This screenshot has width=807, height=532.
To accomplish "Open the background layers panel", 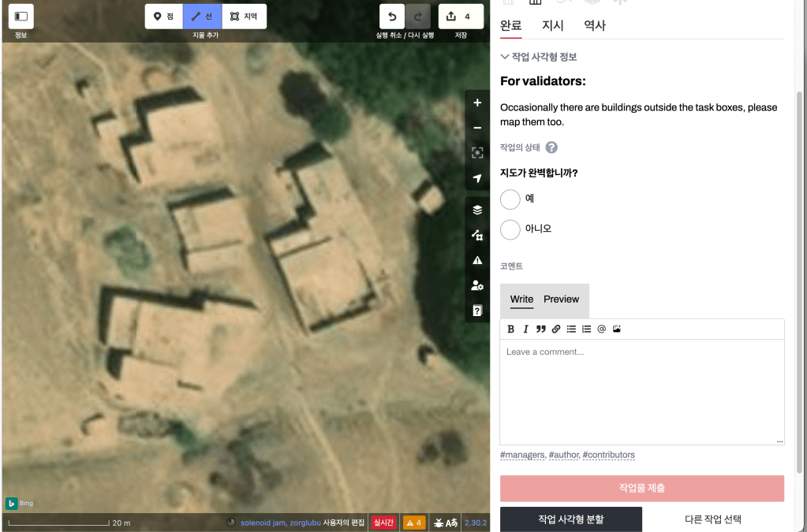I will pos(477,210).
